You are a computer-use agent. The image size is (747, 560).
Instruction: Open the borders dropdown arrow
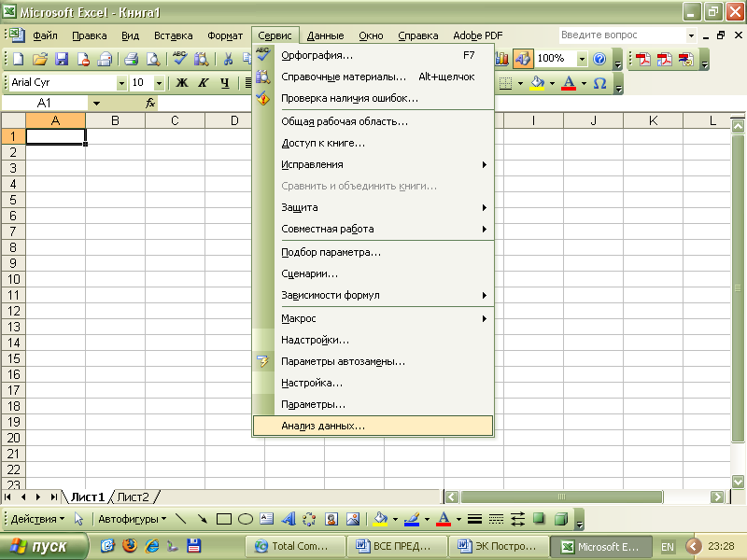coord(520,83)
